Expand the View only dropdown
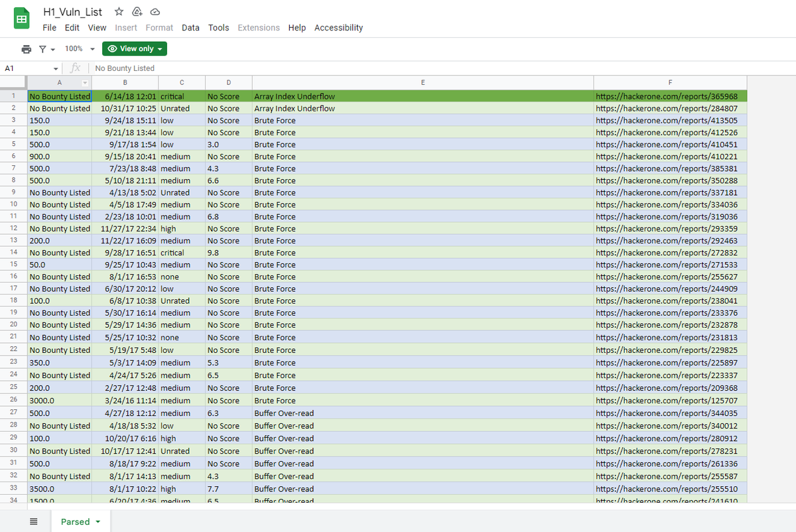This screenshot has width=796, height=532. click(135, 49)
